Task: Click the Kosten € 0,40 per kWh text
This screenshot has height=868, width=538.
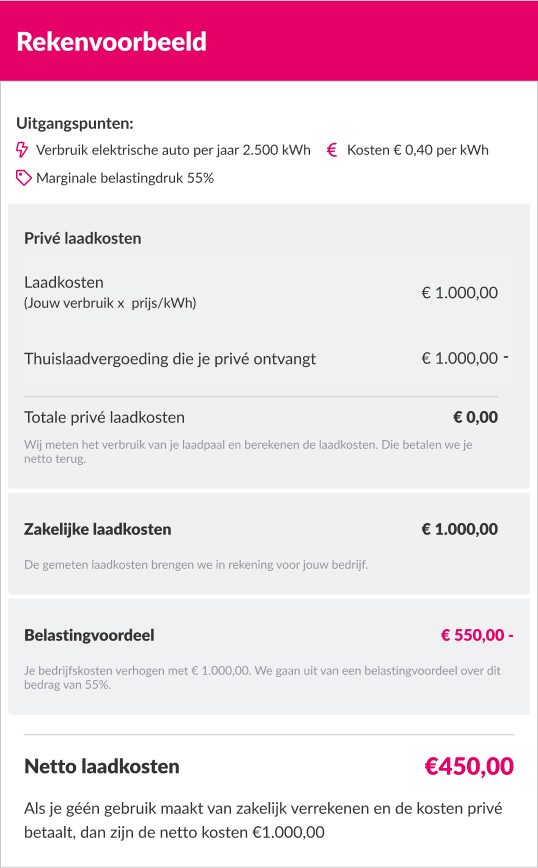Action: coord(418,150)
